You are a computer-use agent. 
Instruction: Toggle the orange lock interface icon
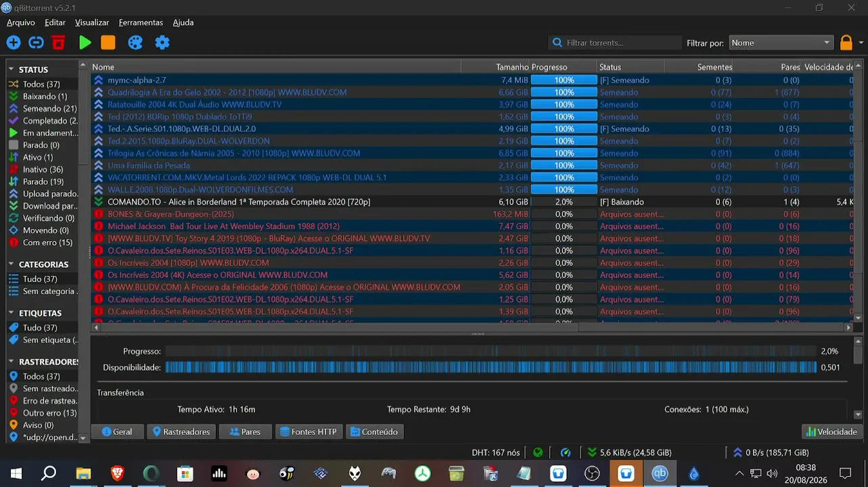coord(846,43)
